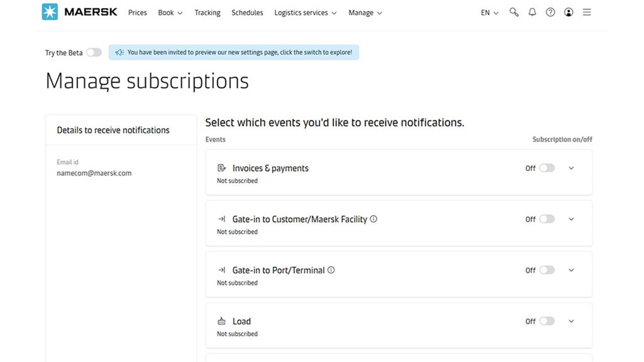Open the Logistics services menu
This screenshot has width=644, height=362.
click(305, 13)
